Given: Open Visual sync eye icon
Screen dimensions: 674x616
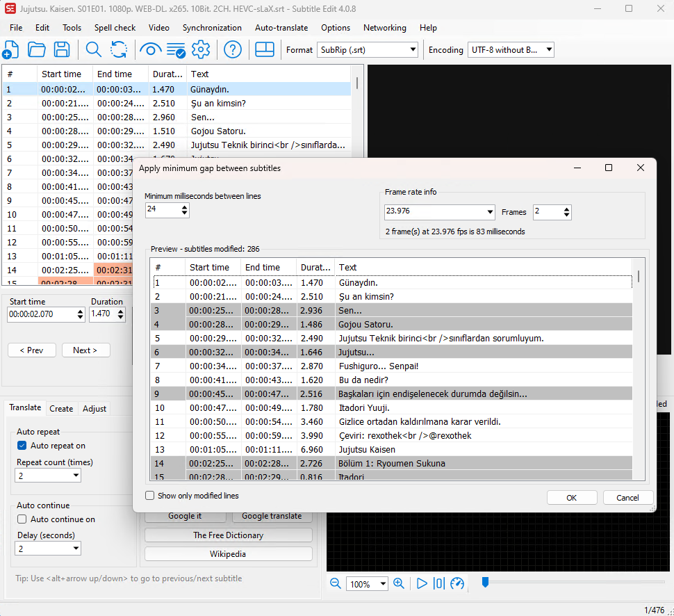Looking at the screenshot, I should click(x=151, y=50).
